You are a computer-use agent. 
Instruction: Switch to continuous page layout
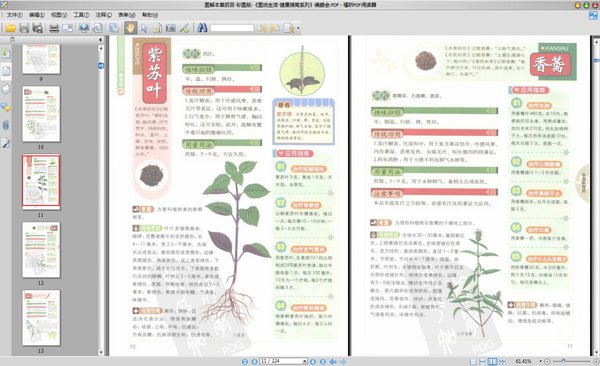coord(483,361)
